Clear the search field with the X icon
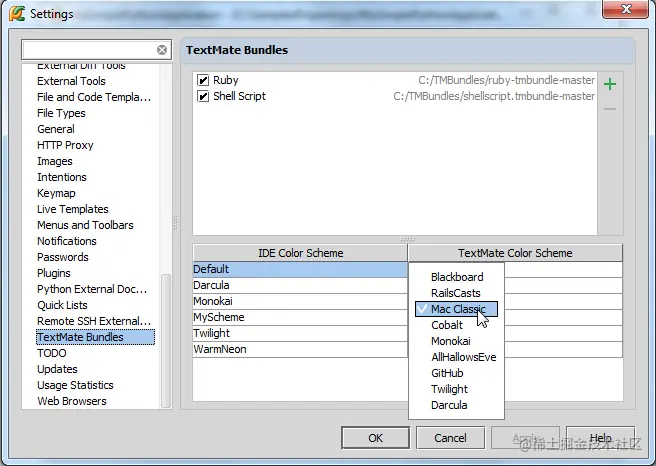The height and width of the screenshot is (466, 656). [162, 50]
